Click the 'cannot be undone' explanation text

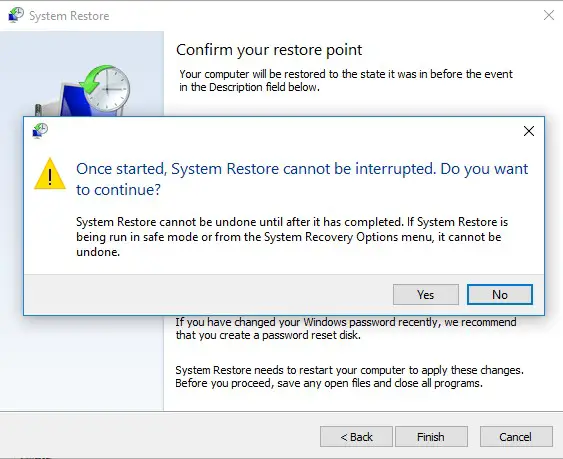point(292,237)
